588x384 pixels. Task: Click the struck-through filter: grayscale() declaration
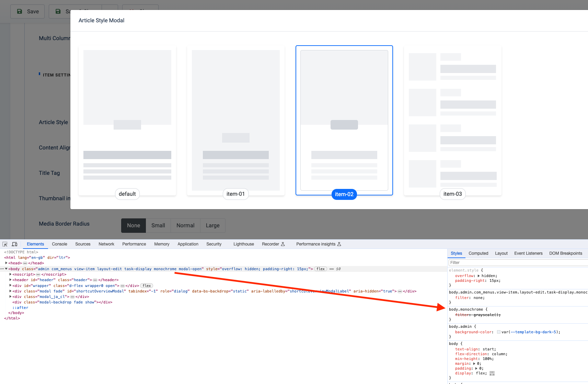[x=478, y=315]
